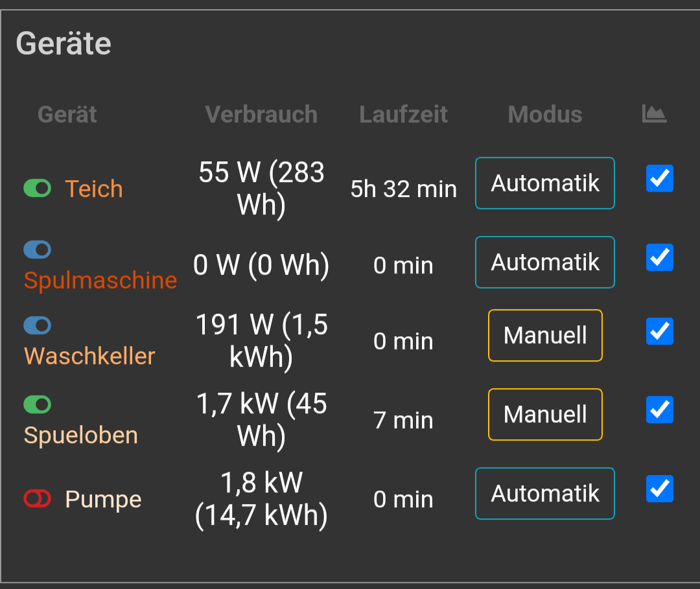Toggle the red Pumpe switch

pyautogui.click(x=38, y=498)
